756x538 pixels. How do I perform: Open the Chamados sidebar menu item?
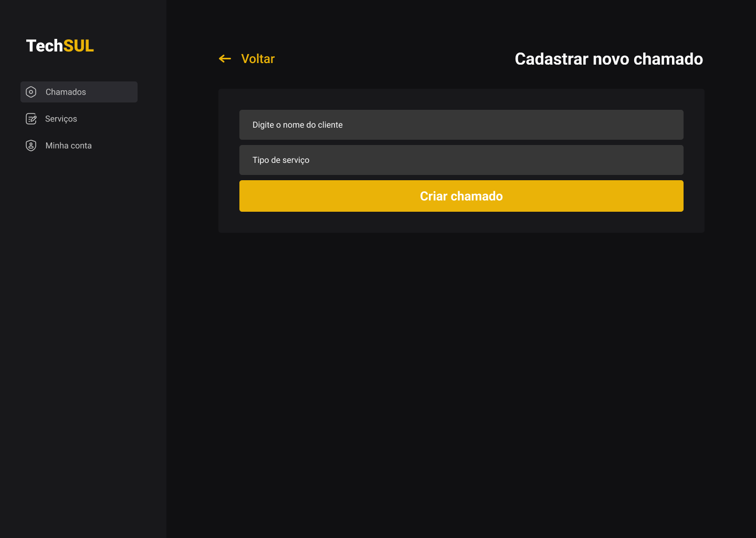[79, 92]
